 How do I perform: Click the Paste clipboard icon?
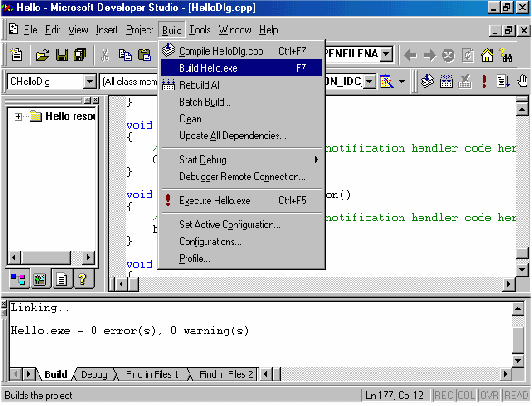(145, 55)
